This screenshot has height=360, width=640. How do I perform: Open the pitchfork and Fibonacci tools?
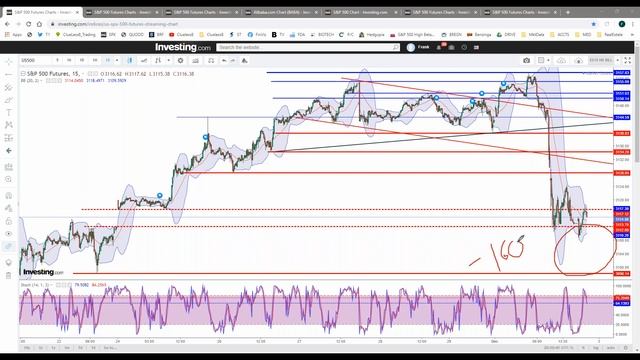coord(9,87)
